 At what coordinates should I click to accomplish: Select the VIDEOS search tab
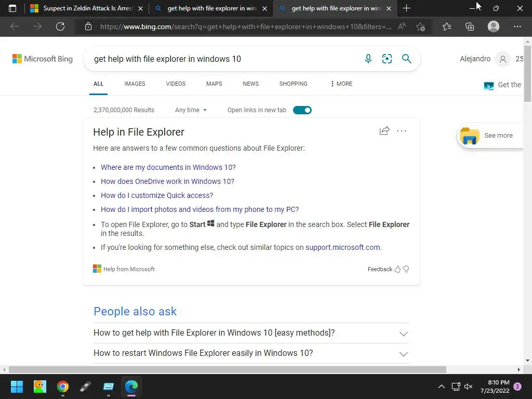point(176,84)
